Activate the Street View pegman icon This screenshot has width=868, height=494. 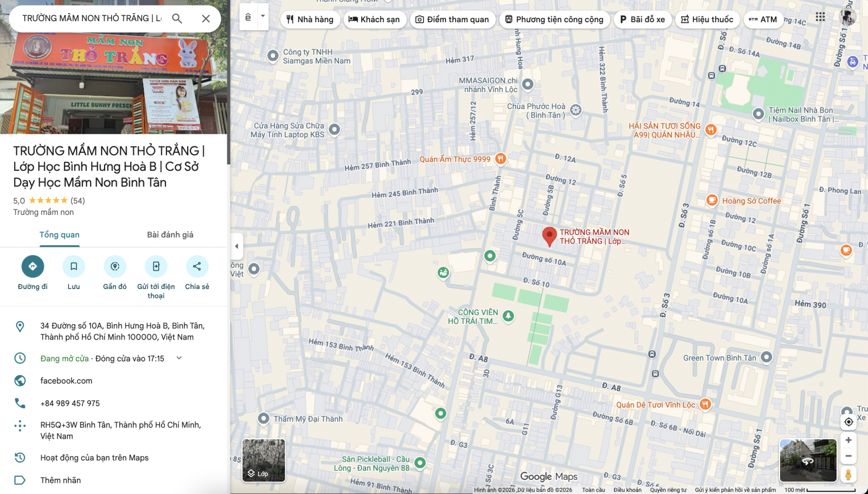[848, 474]
